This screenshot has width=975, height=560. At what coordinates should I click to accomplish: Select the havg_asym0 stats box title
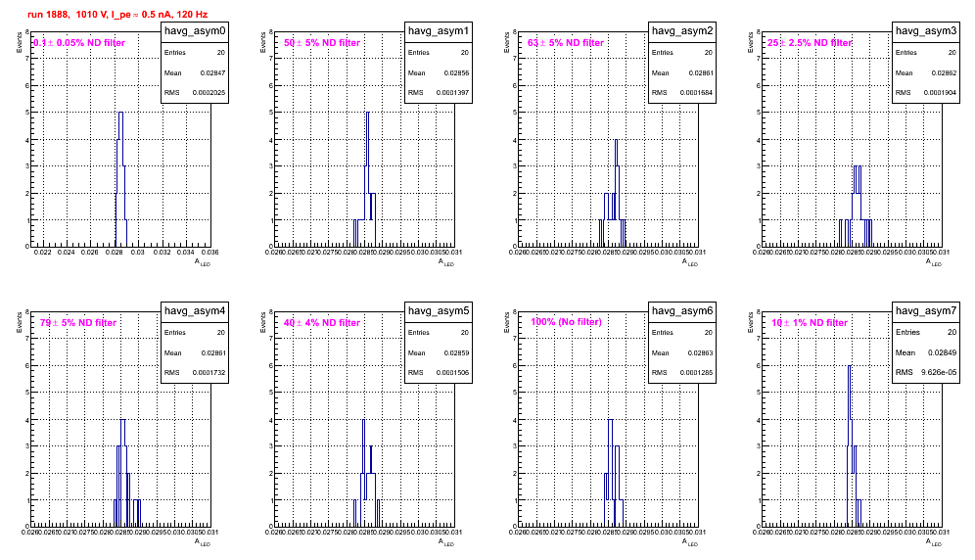pyautogui.click(x=195, y=31)
